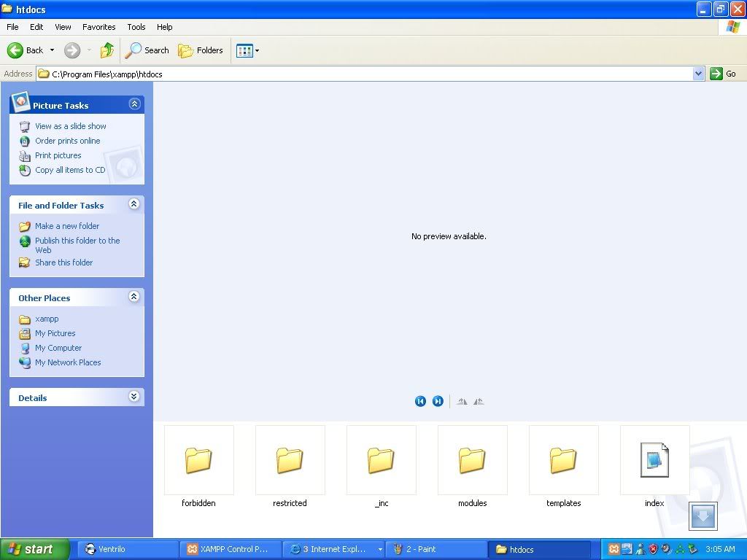
Task: Click View as a slide show
Action: [70, 126]
